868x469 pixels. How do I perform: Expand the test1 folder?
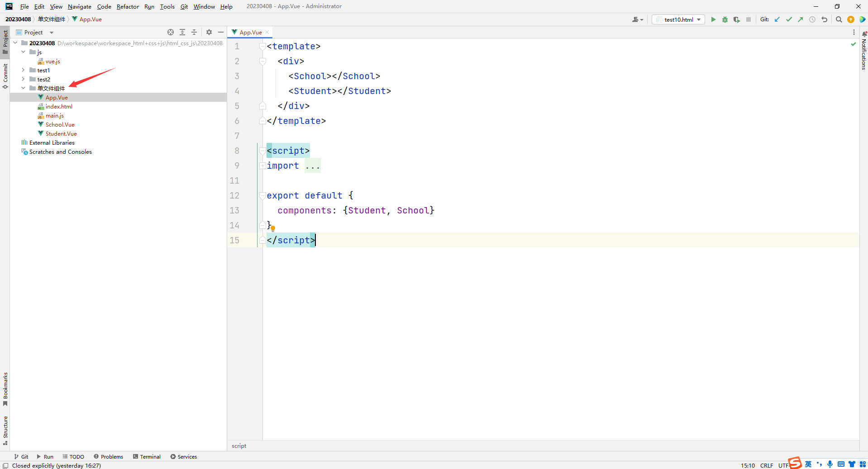pyautogui.click(x=24, y=70)
